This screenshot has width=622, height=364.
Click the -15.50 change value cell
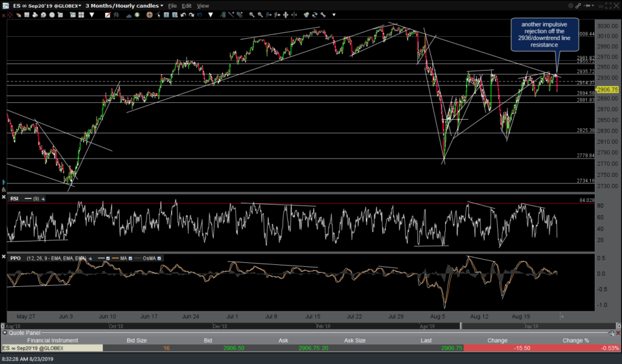[x=522, y=348]
